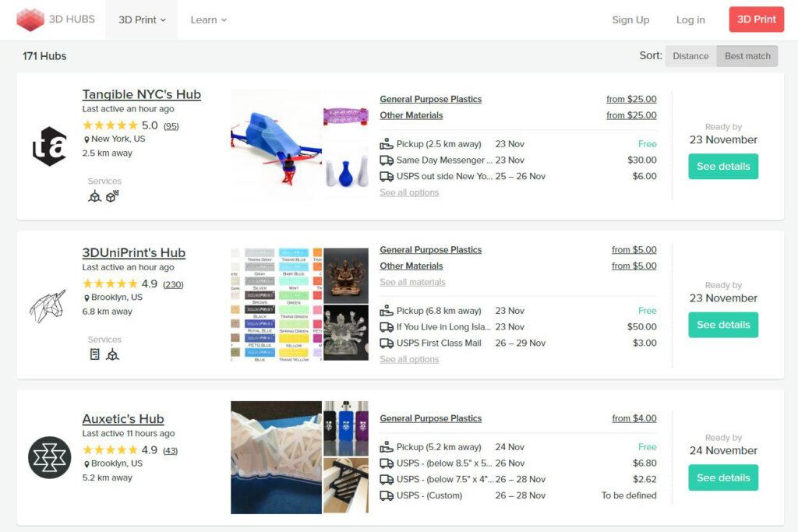Click truck icon beside USPS First Class Mail

387,344
